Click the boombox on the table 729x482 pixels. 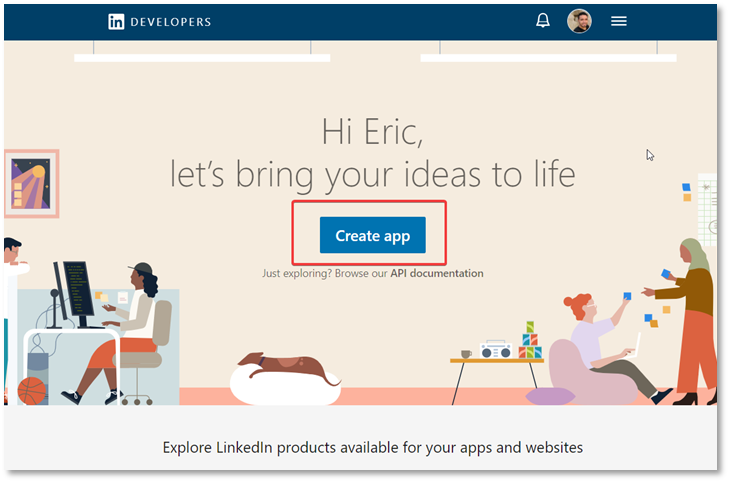coord(496,350)
